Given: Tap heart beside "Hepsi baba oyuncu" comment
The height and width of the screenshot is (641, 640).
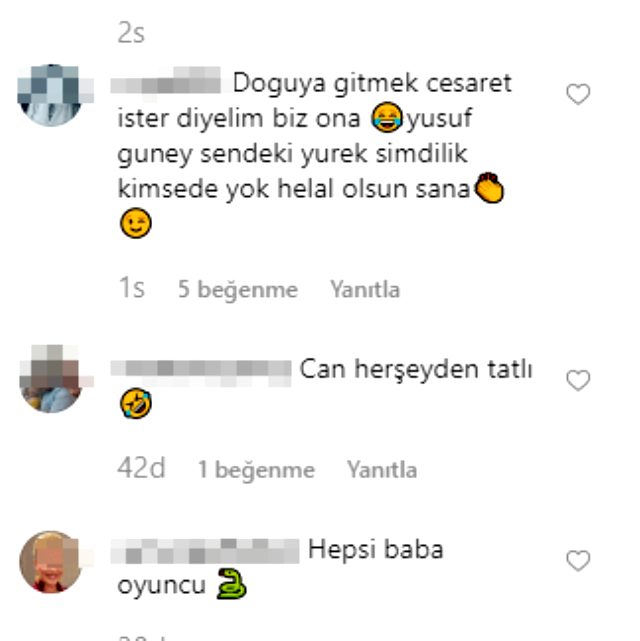Looking at the screenshot, I should [x=578, y=560].
